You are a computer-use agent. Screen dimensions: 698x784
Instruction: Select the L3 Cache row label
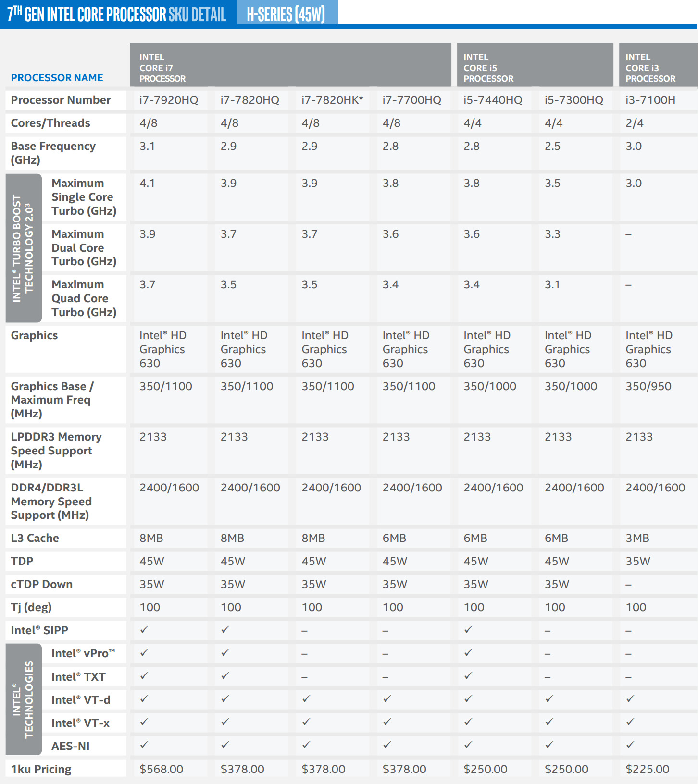tap(35, 538)
